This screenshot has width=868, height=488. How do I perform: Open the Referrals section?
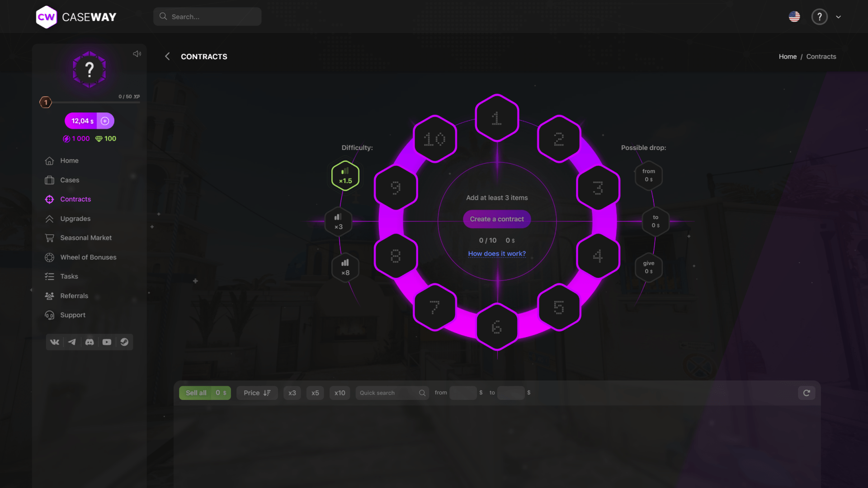click(50, 296)
